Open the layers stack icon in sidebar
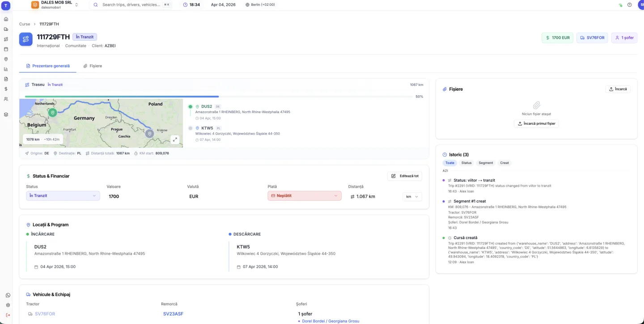This screenshot has height=324, width=644. click(6, 114)
